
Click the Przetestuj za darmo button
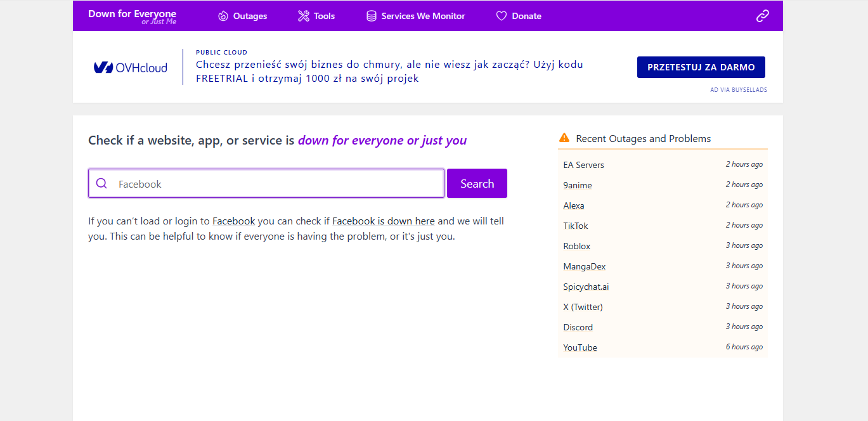click(x=701, y=67)
